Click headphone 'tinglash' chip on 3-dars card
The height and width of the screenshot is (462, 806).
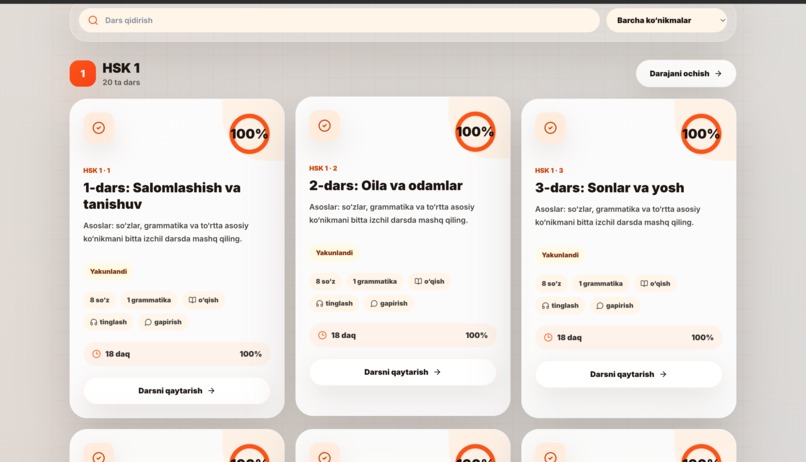(560, 306)
